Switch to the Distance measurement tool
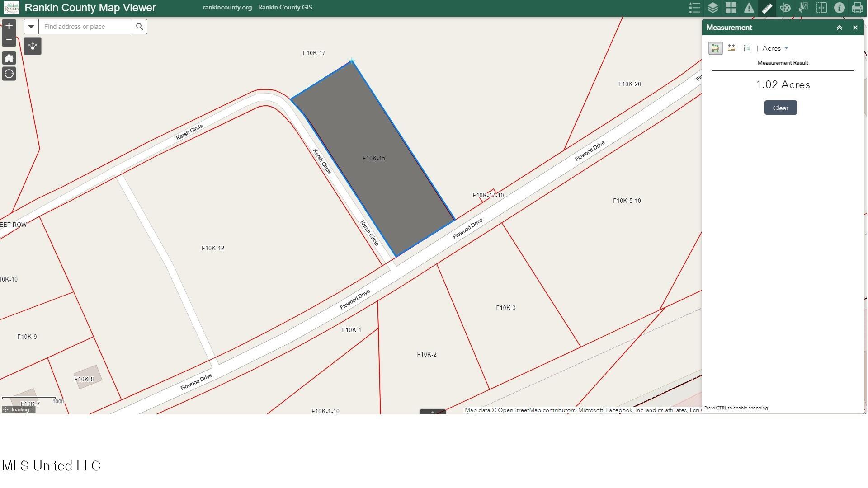The width and height of the screenshot is (868, 488). [731, 48]
